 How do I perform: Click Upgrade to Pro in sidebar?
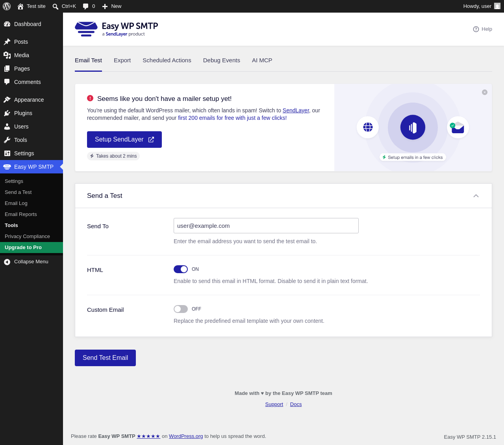point(31,248)
